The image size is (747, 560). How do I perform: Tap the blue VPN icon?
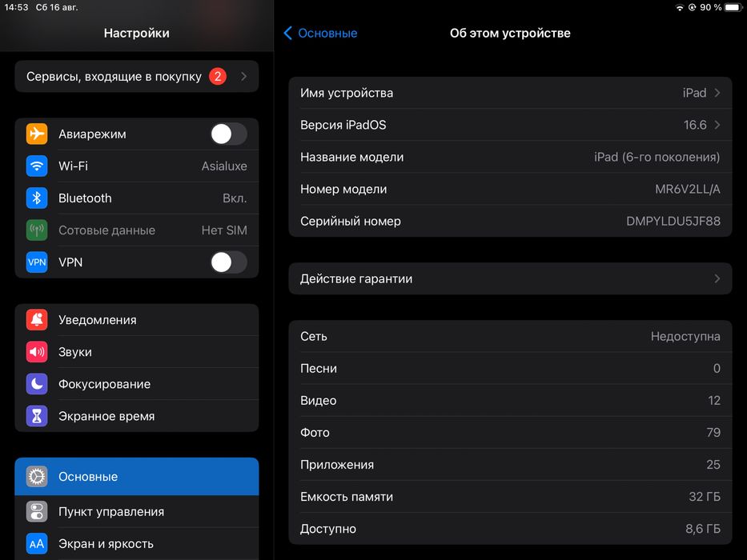pos(37,262)
